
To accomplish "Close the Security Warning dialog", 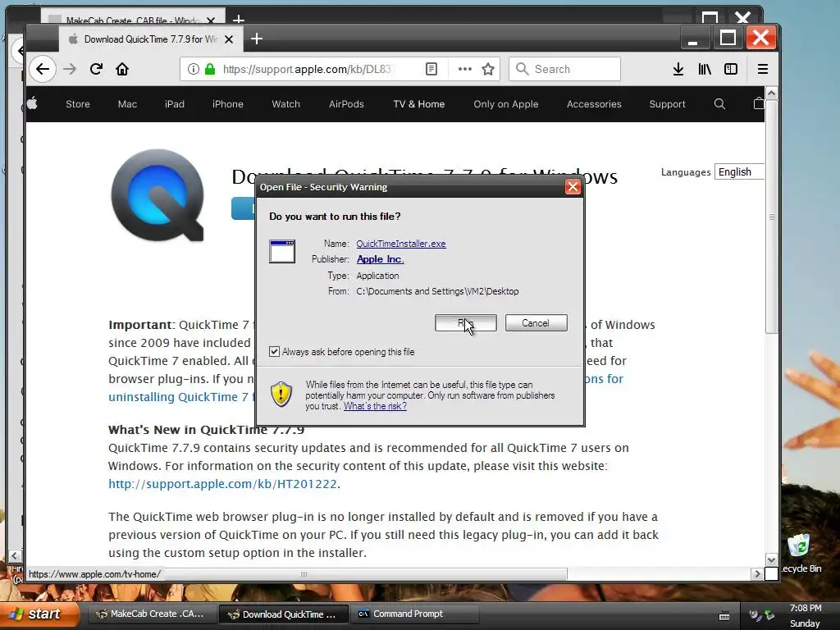I will point(573,186).
